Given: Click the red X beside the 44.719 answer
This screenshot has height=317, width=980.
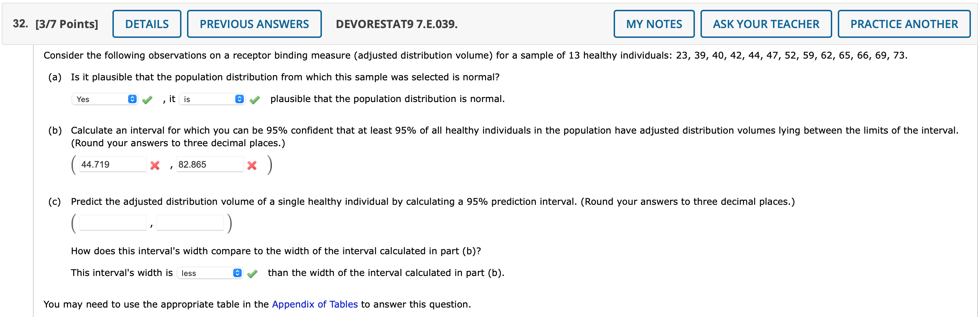Looking at the screenshot, I should coord(155,166).
